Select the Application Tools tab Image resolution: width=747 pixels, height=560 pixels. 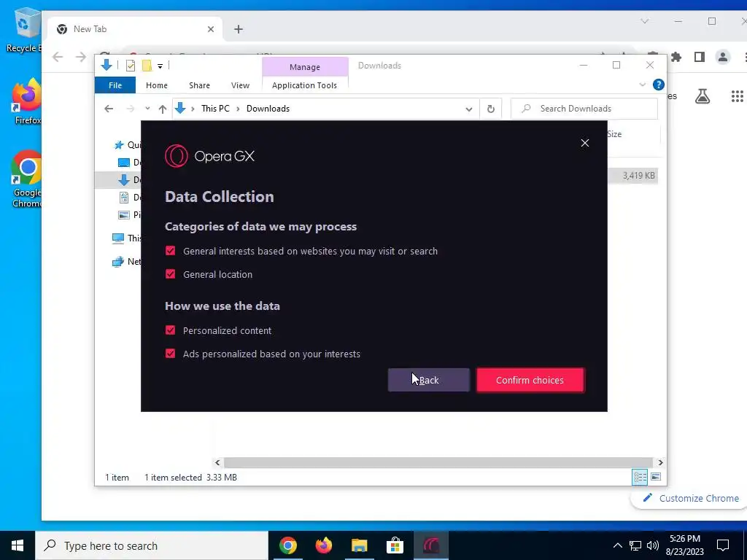304,85
